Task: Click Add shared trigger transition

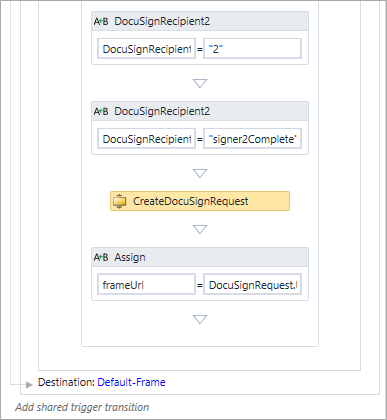Action: [82, 407]
